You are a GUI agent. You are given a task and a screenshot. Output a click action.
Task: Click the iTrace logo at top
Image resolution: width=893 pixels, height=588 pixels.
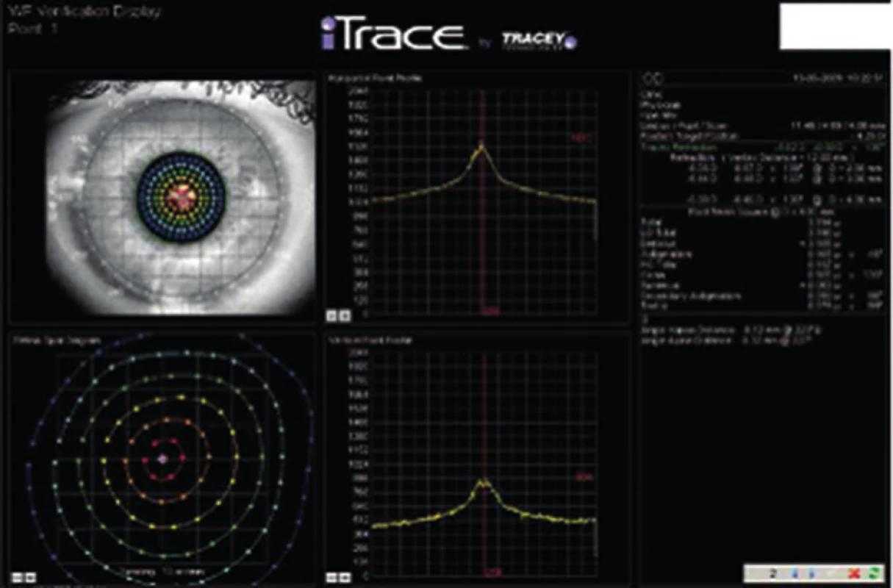(x=394, y=34)
